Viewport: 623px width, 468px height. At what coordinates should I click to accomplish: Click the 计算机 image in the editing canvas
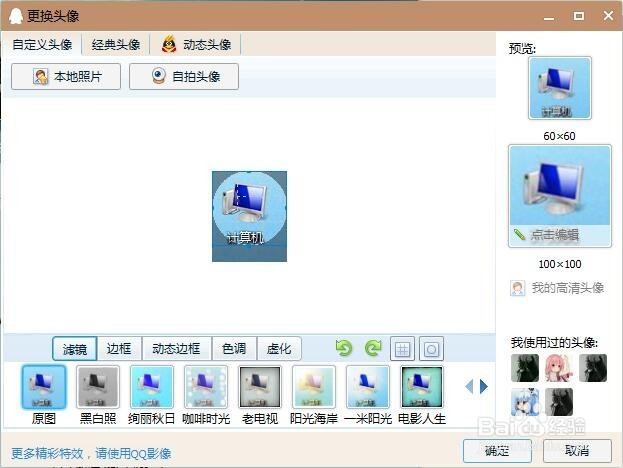click(250, 216)
